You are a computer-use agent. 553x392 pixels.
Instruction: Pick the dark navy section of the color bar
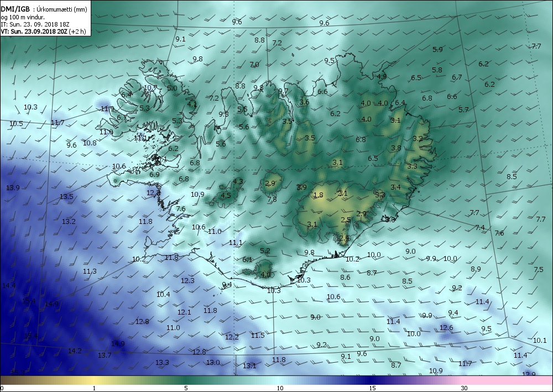click(x=371, y=380)
